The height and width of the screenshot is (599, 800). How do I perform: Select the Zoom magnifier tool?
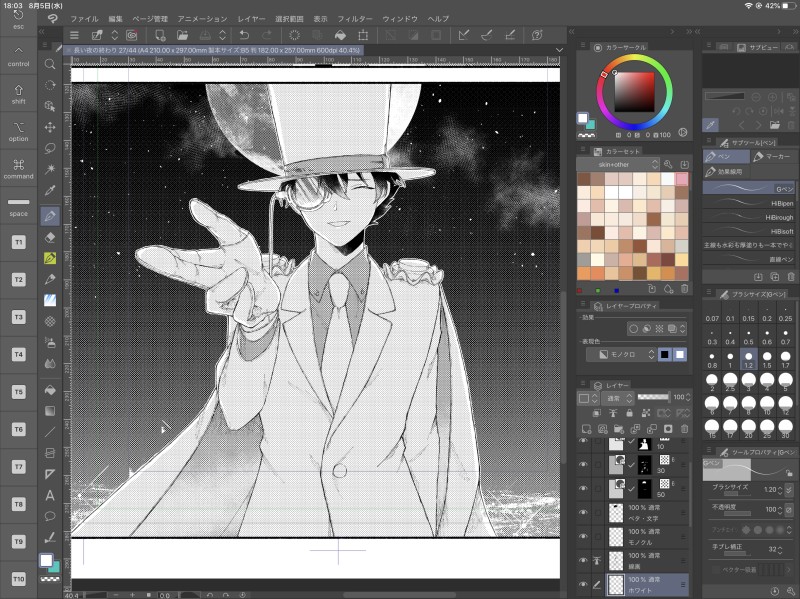pos(50,64)
